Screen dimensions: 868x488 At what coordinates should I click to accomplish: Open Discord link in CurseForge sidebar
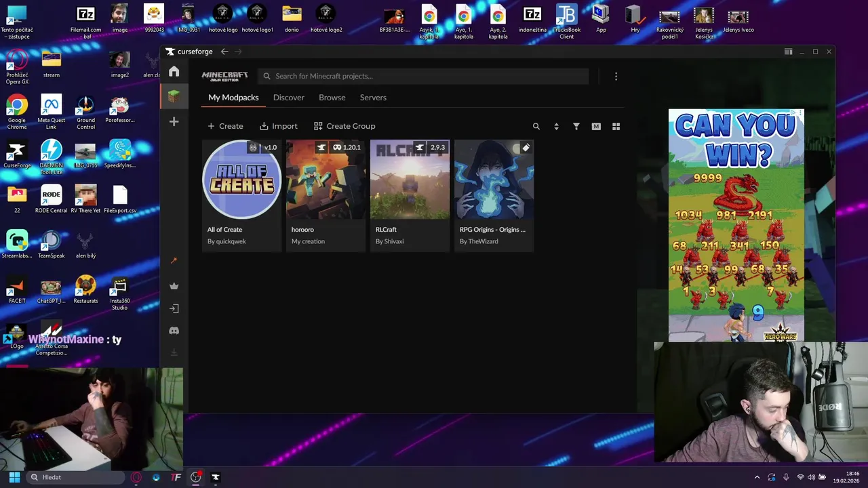point(174,331)
